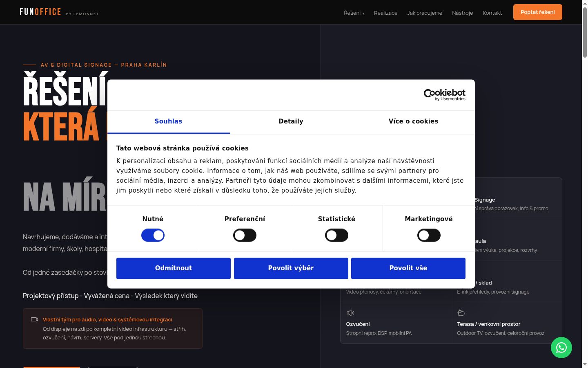The image size is (588, 368).
Task: Enable Marketingové cookies switch
Action: coord(429,235)
